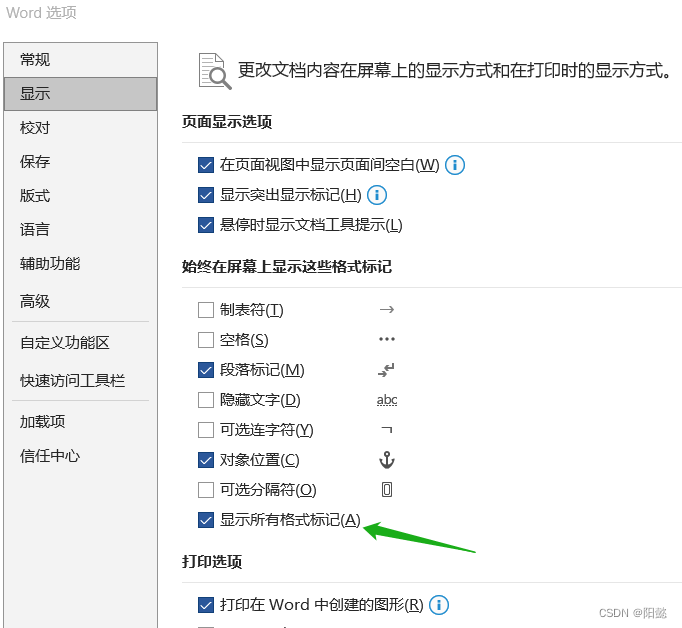Uncheck the 段落标记 checkbox
Viewport: 682px width, 628px height.
pos(206,370)
